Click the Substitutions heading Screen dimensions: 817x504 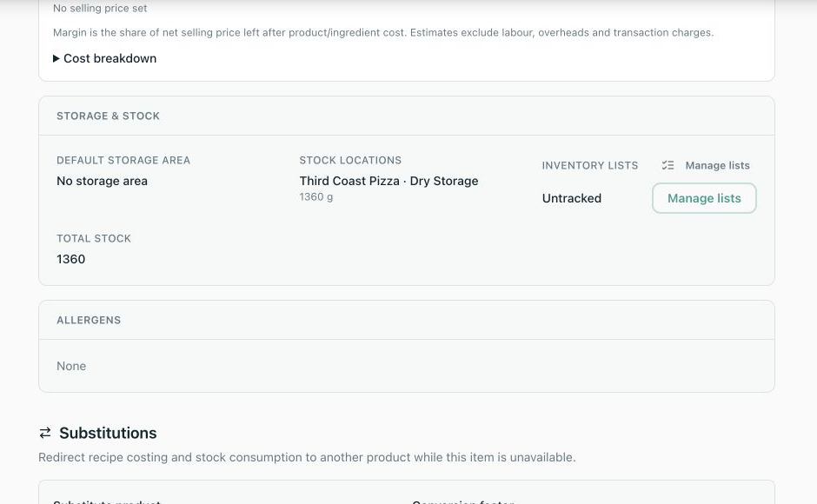pyautogui.click(x=108, y=433)
